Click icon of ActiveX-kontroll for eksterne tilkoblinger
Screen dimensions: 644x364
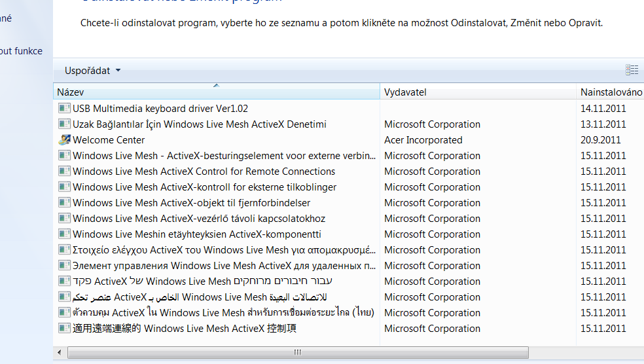pyautogui.click(x=64, y=187)
